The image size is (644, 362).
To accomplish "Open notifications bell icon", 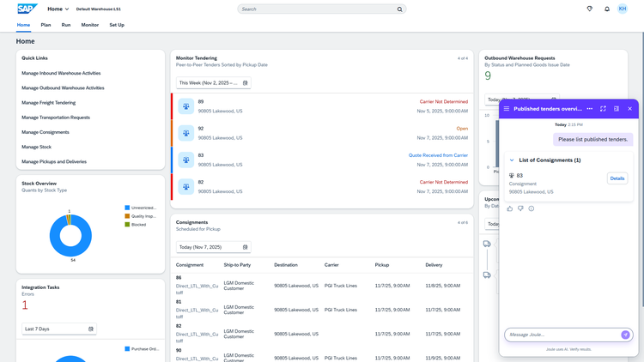I will coord(606,9).
